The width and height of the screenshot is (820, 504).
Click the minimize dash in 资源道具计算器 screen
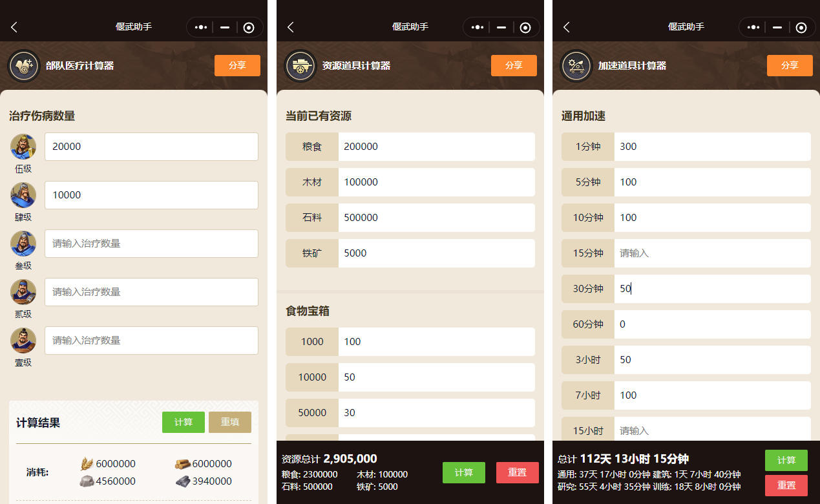click(x=501, y=27)
